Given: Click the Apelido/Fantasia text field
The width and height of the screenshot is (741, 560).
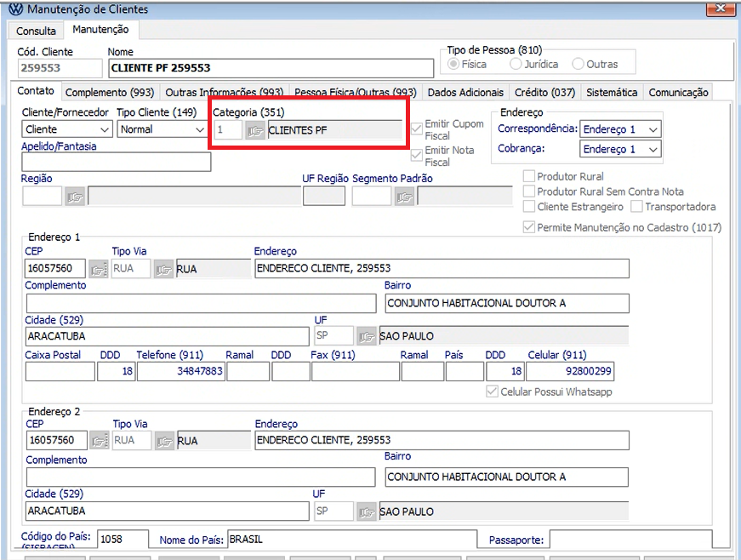Looking at the screenshot, I should pos(116,162).
